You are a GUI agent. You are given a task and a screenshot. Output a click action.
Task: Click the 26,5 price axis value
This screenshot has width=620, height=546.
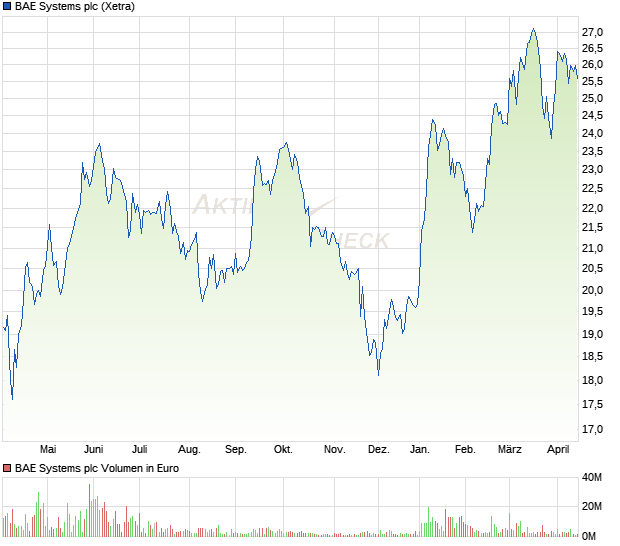coord(592,49)
